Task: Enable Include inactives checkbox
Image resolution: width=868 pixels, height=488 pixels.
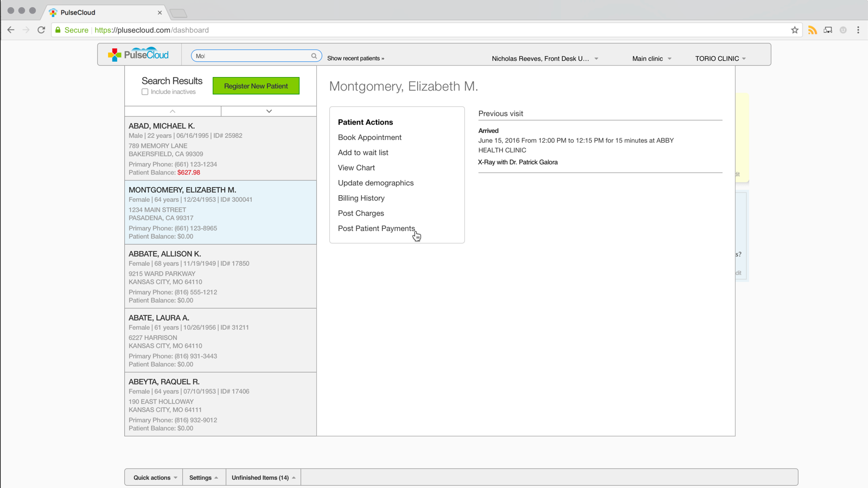Action: pyautogui.click(x=145, y=92)
